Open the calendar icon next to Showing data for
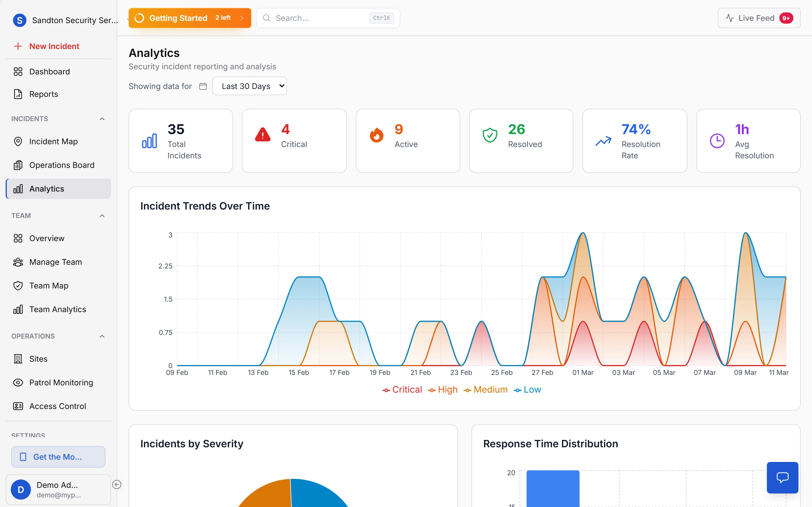This screenshot has width=812, height=507. 203,86
